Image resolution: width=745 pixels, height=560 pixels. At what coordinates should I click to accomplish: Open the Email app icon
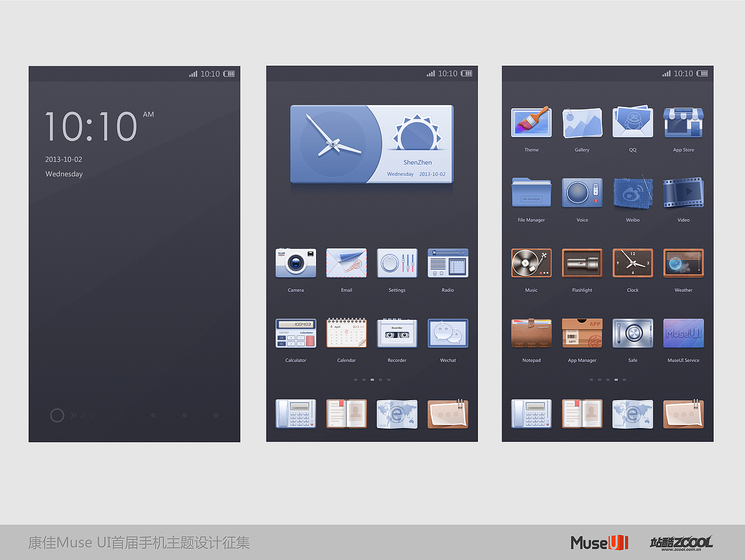coord(346,263)
